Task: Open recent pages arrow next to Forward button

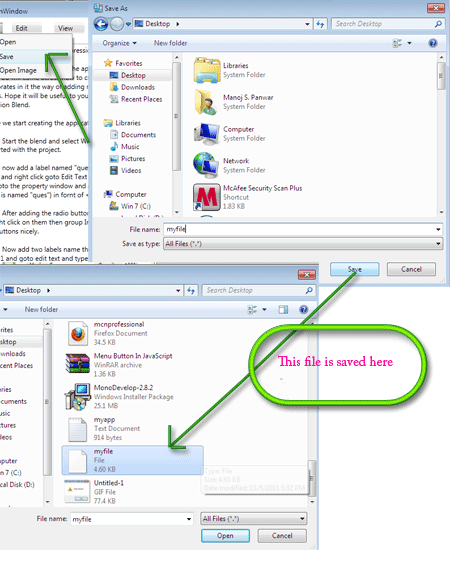Action: point(128,24)
